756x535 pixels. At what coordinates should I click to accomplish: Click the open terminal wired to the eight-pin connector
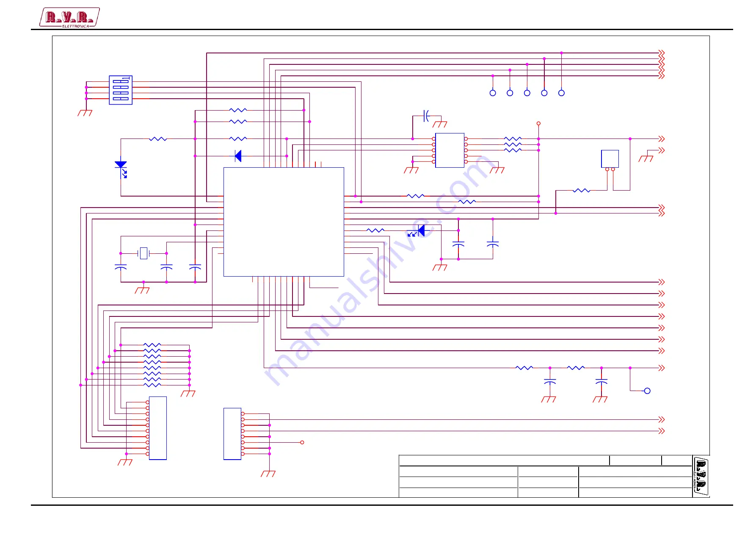coord(302,442)
